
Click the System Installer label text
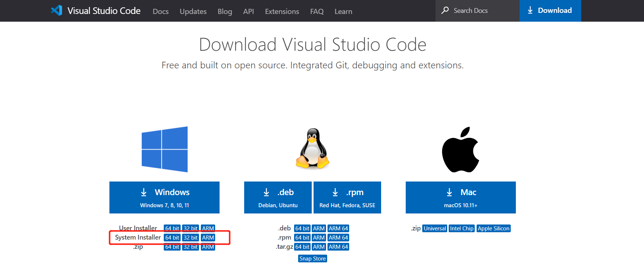(138, 237)
